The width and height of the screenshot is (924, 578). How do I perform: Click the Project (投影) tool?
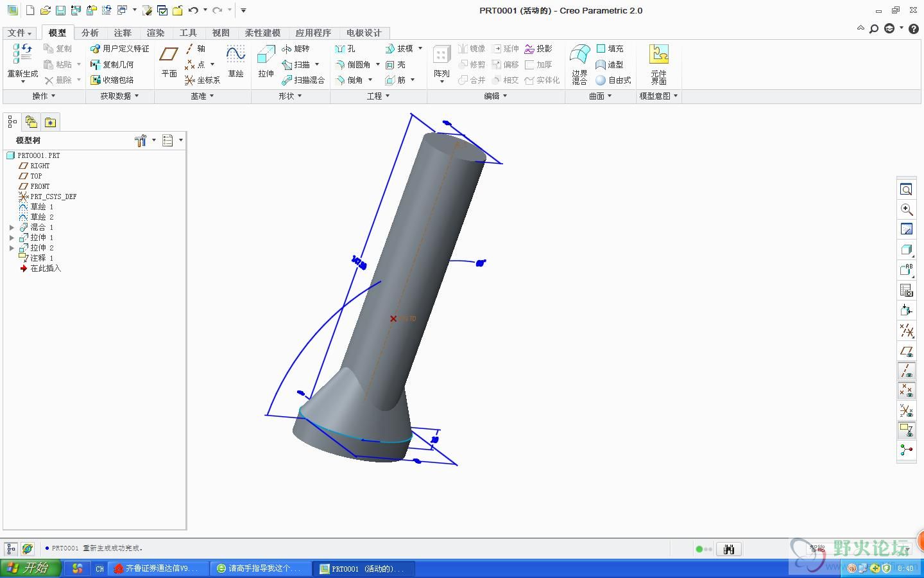538,49
